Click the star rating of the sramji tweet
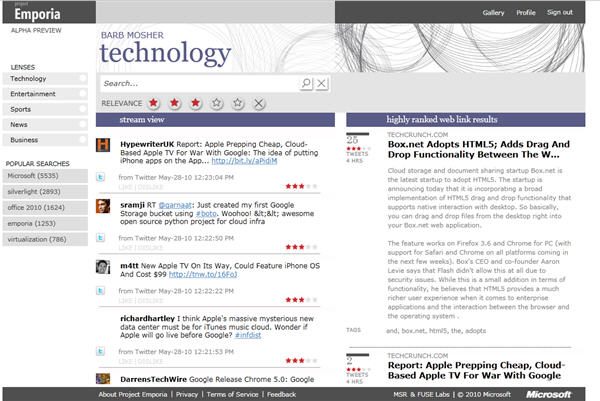 tap(302, 247)
